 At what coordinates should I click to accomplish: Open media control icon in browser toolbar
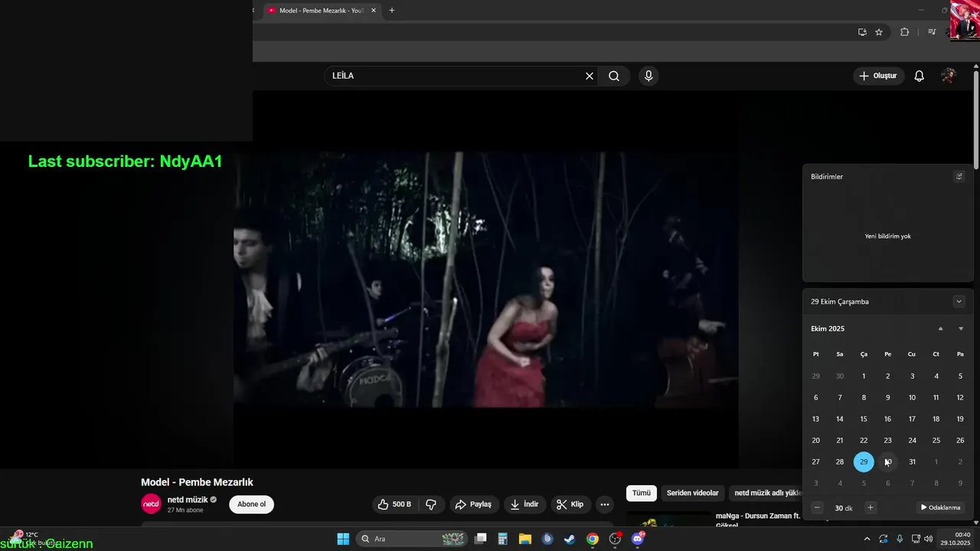pos(932,32)
